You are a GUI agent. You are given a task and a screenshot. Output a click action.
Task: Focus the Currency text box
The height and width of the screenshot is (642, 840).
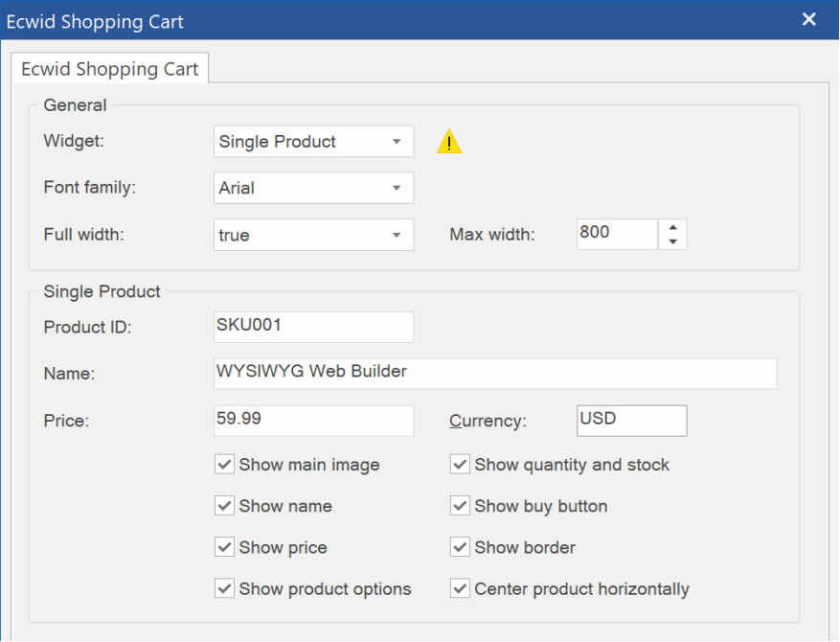(631, 420)
